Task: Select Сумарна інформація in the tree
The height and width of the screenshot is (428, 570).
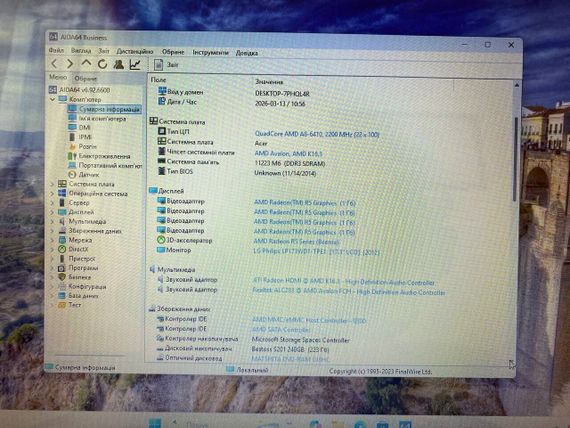Action: 104,109
